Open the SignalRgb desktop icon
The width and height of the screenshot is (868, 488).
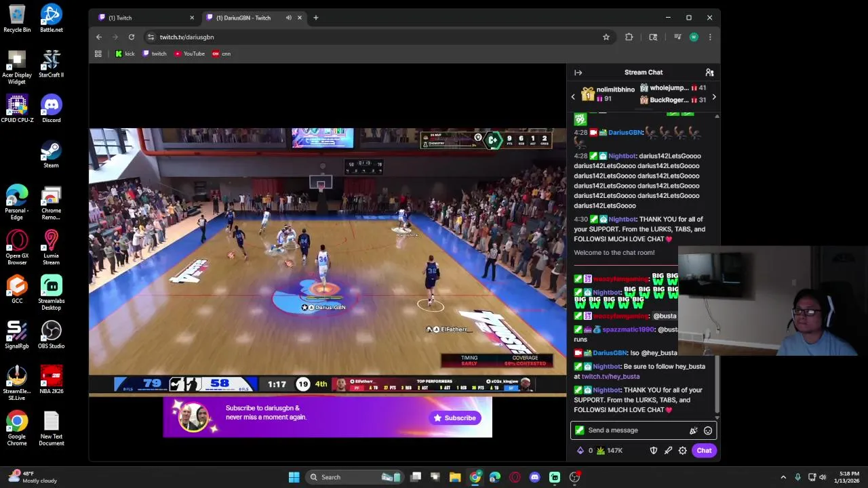pos(17,335)
